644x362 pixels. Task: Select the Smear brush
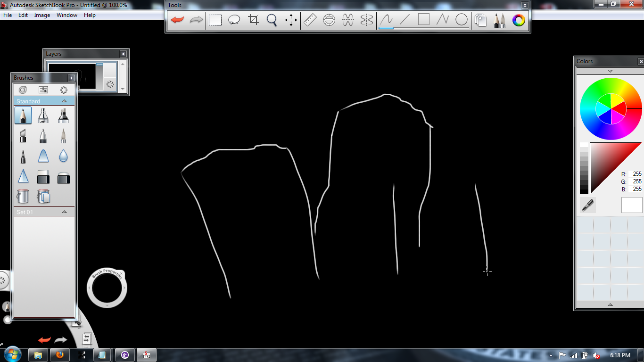43,156
